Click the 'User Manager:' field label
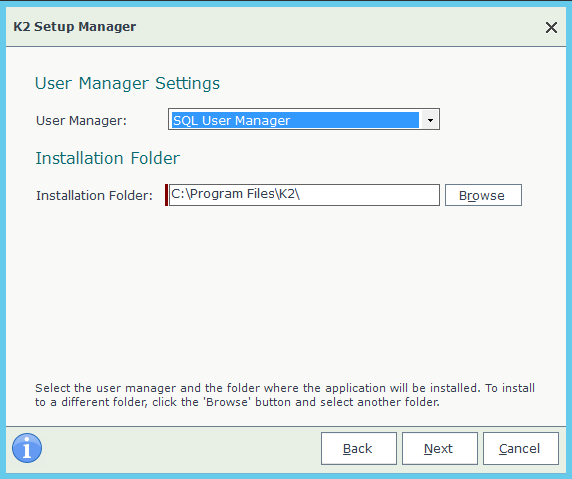This screenshot has height=479, width=572. coord(81,120)
